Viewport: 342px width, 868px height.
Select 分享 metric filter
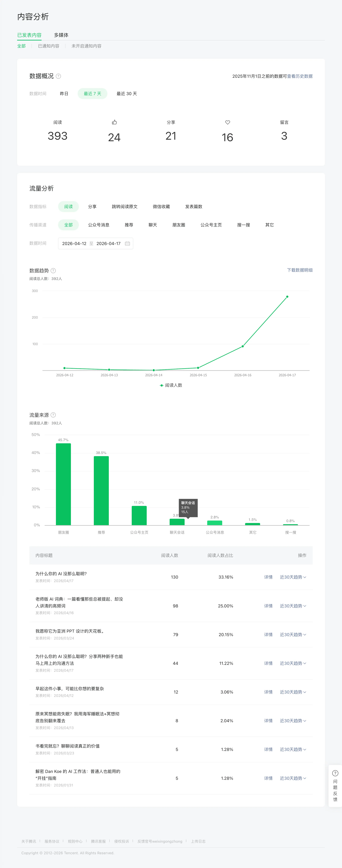tap(92, 207)
